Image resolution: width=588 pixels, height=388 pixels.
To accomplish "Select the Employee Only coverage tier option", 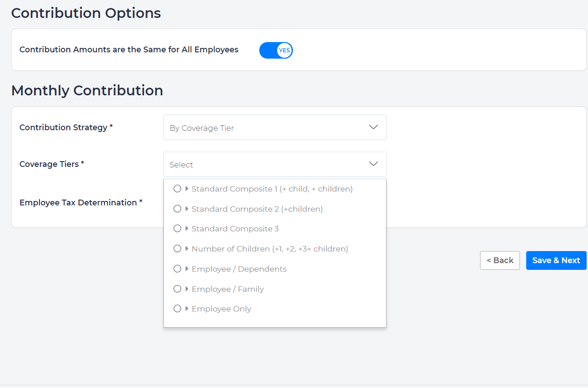I will (177, 308).
